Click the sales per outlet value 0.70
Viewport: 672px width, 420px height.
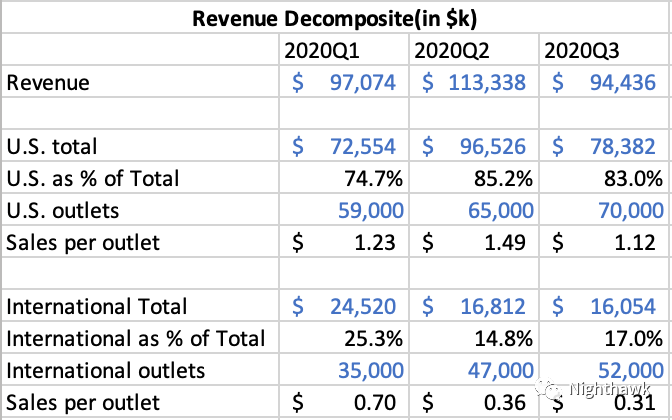373,402
